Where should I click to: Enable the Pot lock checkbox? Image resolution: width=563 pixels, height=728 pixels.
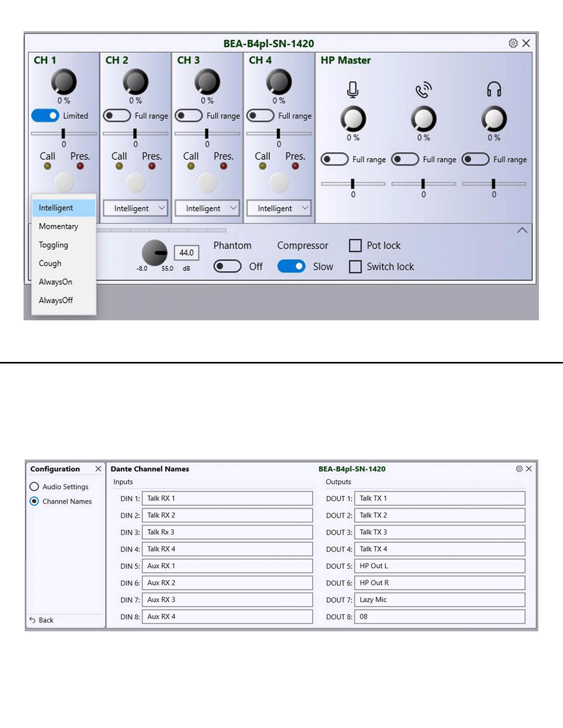355,246
